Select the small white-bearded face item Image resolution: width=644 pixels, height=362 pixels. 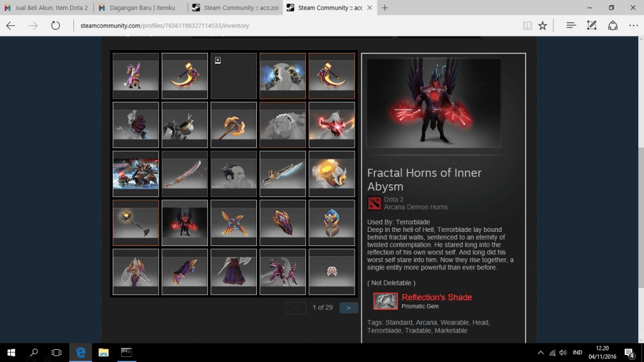[x=332, y=272]
